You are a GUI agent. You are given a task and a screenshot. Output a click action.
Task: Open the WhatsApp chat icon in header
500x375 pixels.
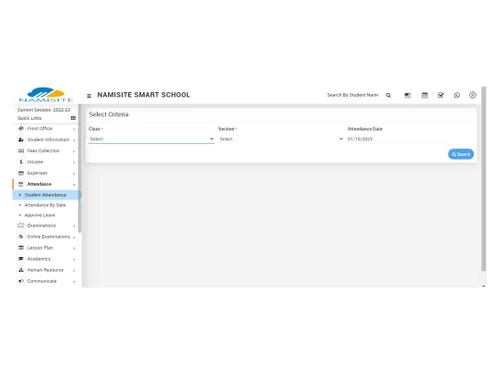point(457,95)
